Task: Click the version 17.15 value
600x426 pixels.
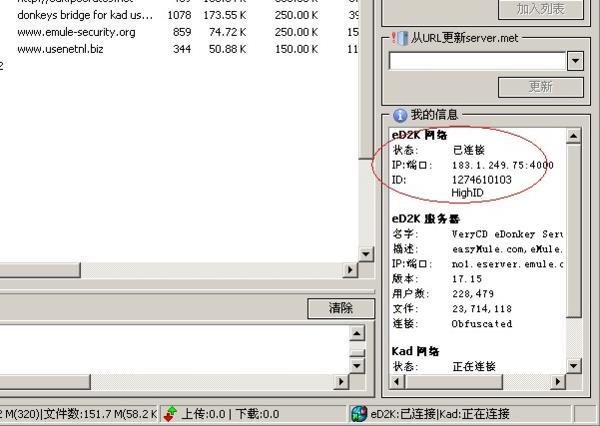Action: pos(467,279)
